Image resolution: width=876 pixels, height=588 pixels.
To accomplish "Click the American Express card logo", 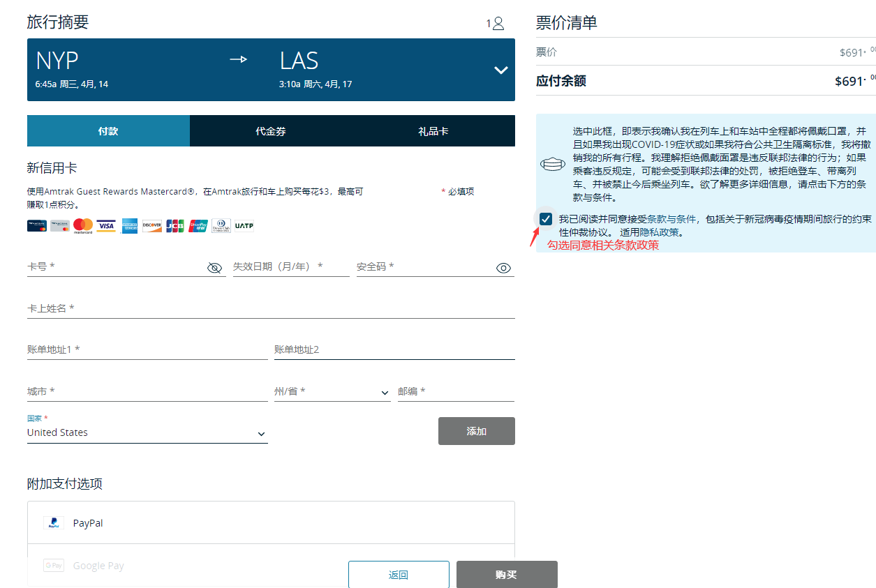I will click(129, 225).
